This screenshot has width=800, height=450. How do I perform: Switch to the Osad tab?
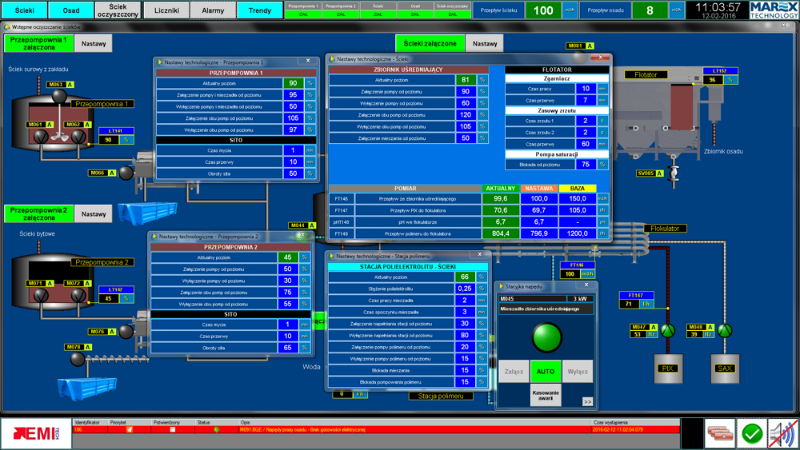click(70, 10)
